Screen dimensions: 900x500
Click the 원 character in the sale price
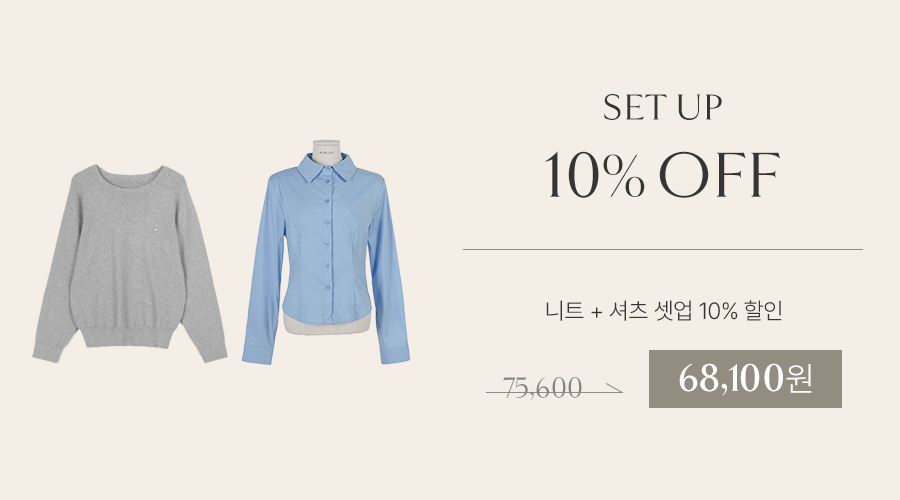click(800, 378)
